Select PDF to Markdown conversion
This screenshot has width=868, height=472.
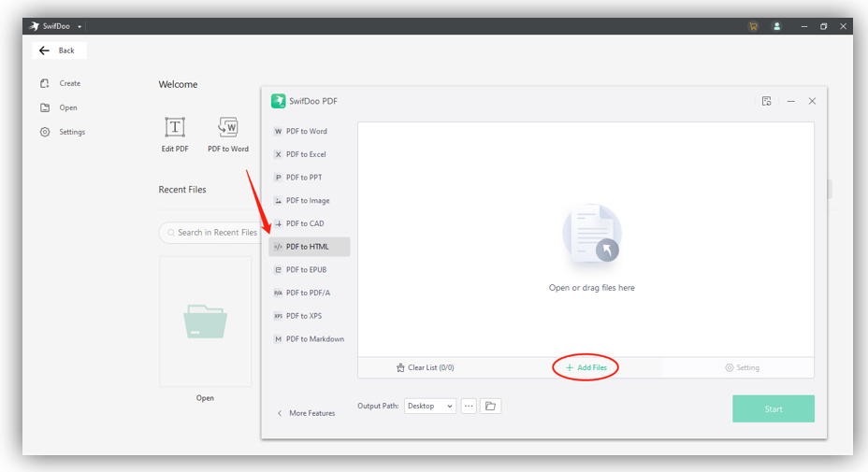tap(309, 338)
